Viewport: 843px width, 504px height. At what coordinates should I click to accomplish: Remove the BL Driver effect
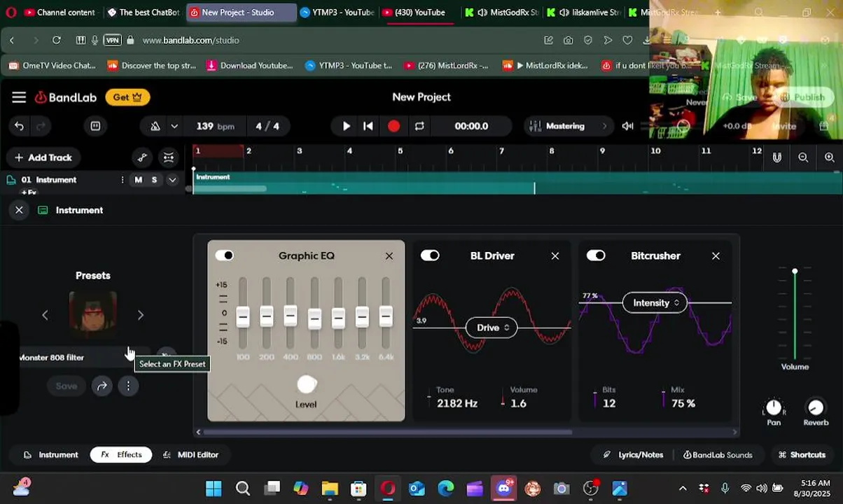point(555,256)
